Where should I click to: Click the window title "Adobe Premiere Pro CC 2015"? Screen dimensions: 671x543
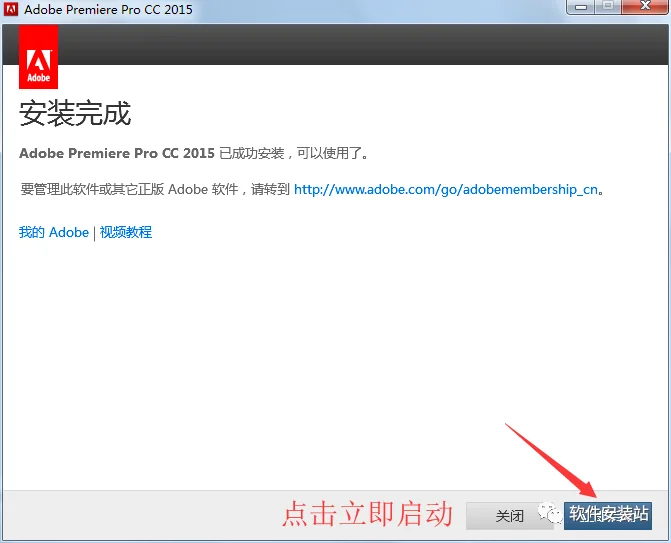[108, 9]
